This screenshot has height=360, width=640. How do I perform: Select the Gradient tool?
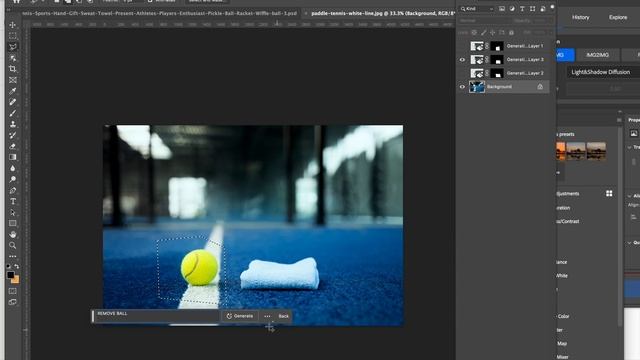click(x=13, y=157)
